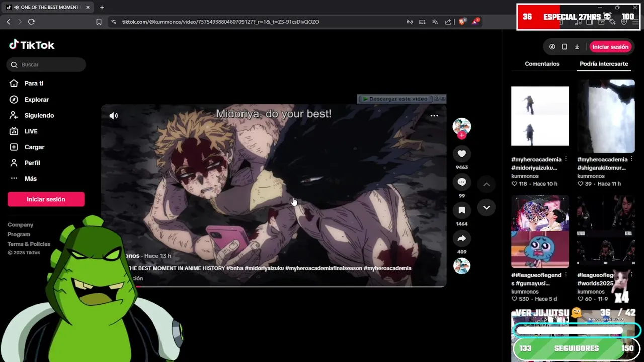Click the video hashtag #midoriyaizuku in caption
Image resolution: width=644 pixels, height=362 pixels.
click(x=264, y=268)
